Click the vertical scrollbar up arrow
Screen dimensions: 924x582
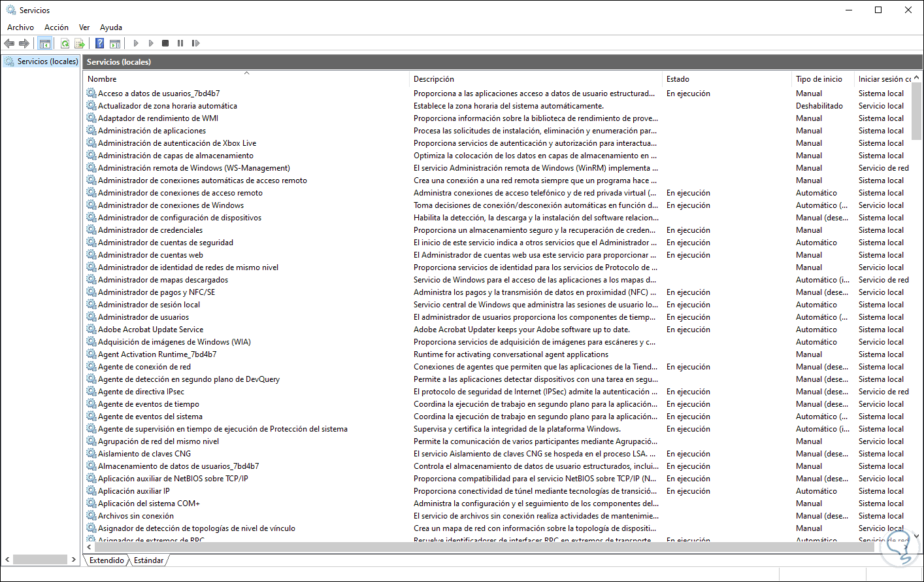coord(917,78)
